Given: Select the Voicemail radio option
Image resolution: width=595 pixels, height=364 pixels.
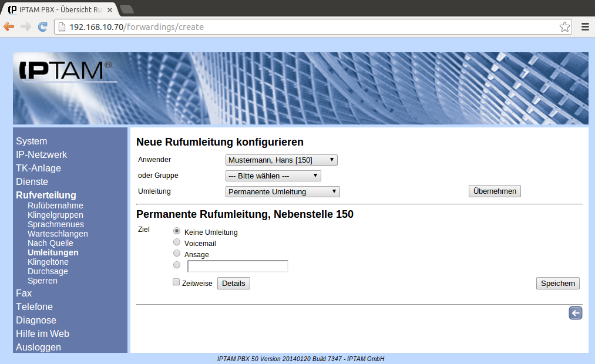Looking at the screenshot, I should tap(177, 242).
